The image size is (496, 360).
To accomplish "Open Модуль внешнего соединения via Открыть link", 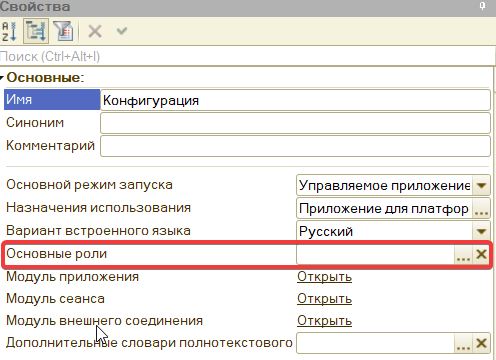I will point(324,321).
